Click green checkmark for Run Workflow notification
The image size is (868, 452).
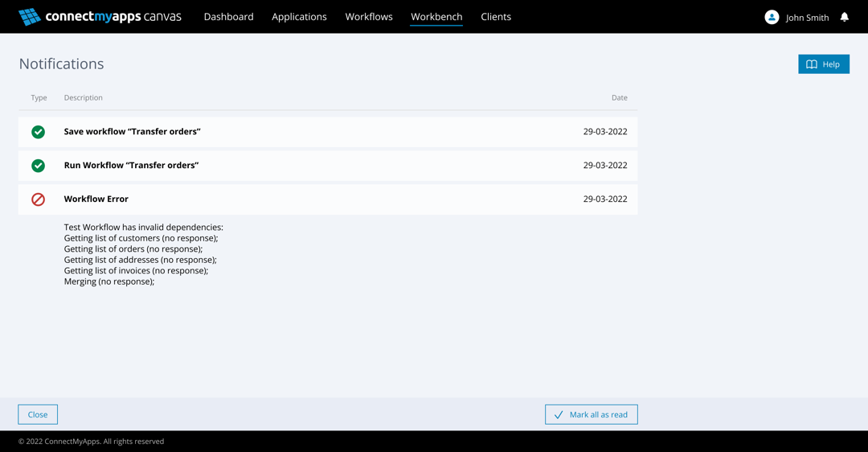[38, 166]
